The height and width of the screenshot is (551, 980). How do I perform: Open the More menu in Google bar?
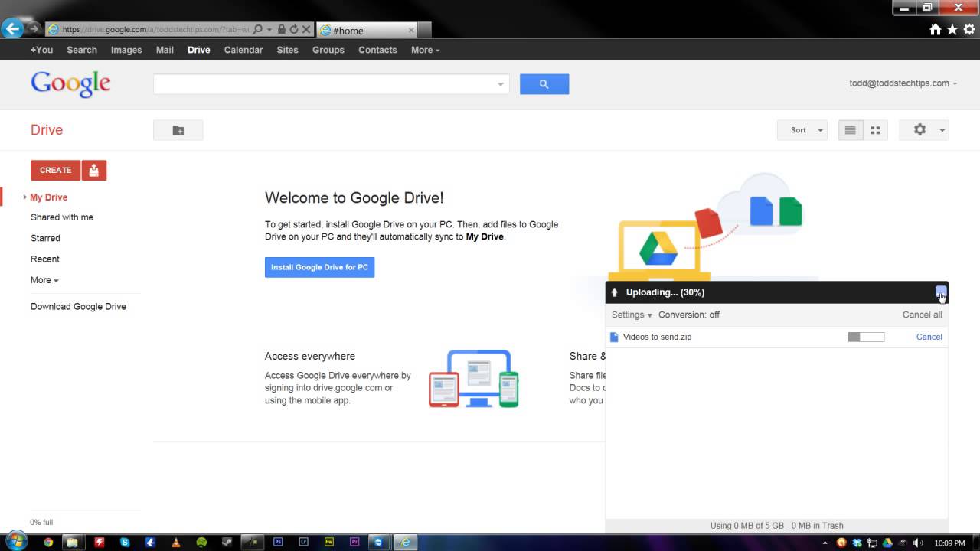[x=425, y=50]
